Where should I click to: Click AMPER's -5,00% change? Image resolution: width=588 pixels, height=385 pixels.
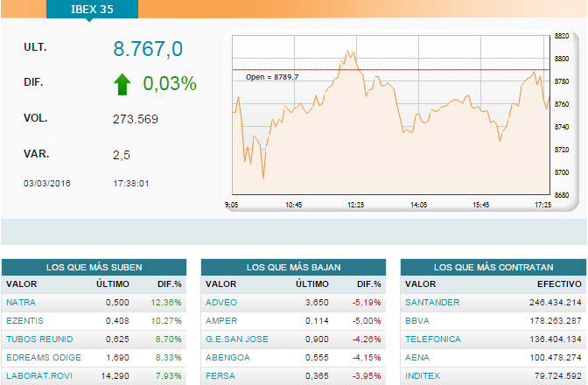click(x=367, y=320)
